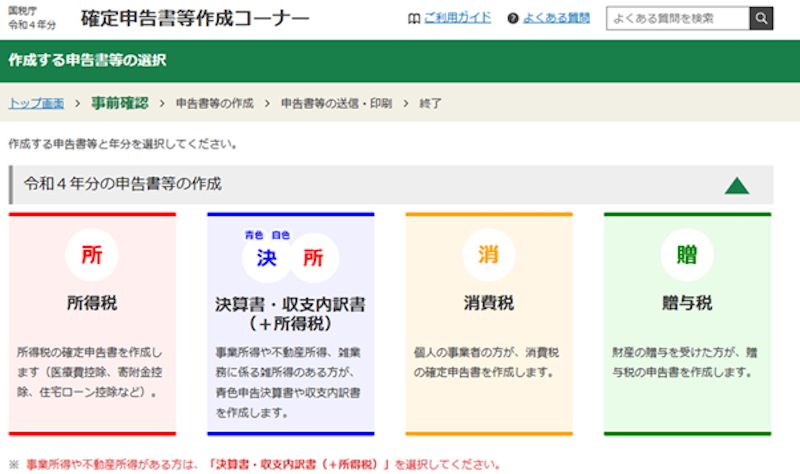Click the green 贈 gift tax icon
800x474 pixels.
(x=687, y=255)
